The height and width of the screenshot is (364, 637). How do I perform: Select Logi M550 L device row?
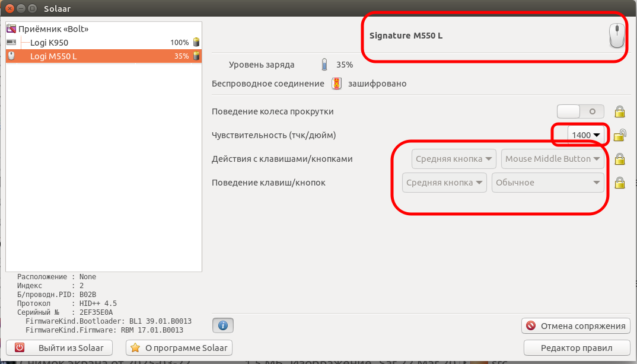point(104,56)
